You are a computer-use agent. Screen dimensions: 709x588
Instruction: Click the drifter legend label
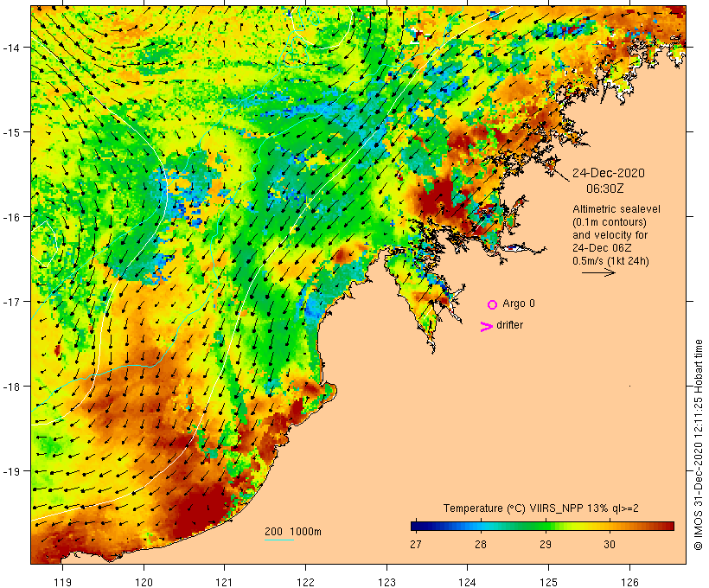click(x=509, y=325)
